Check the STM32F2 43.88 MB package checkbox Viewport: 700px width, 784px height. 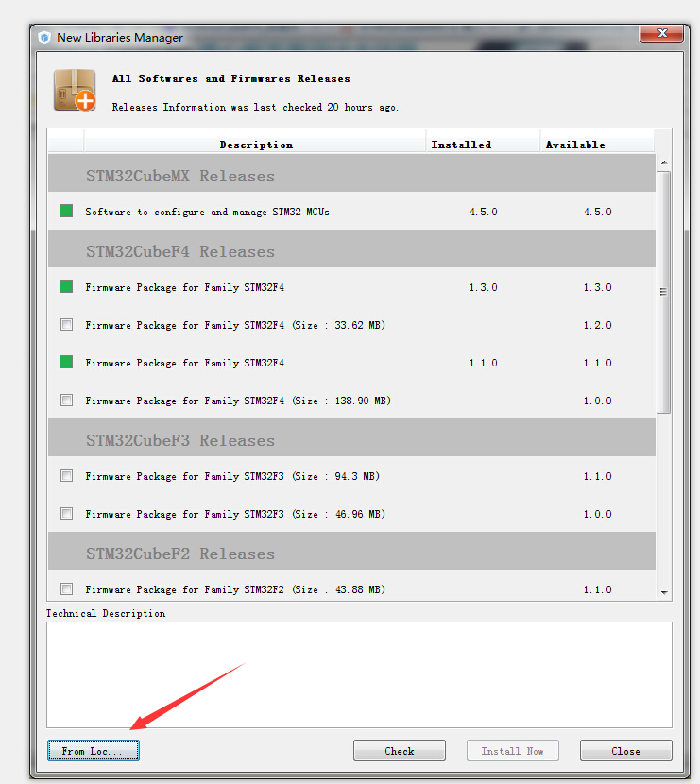tap(66, 589)
